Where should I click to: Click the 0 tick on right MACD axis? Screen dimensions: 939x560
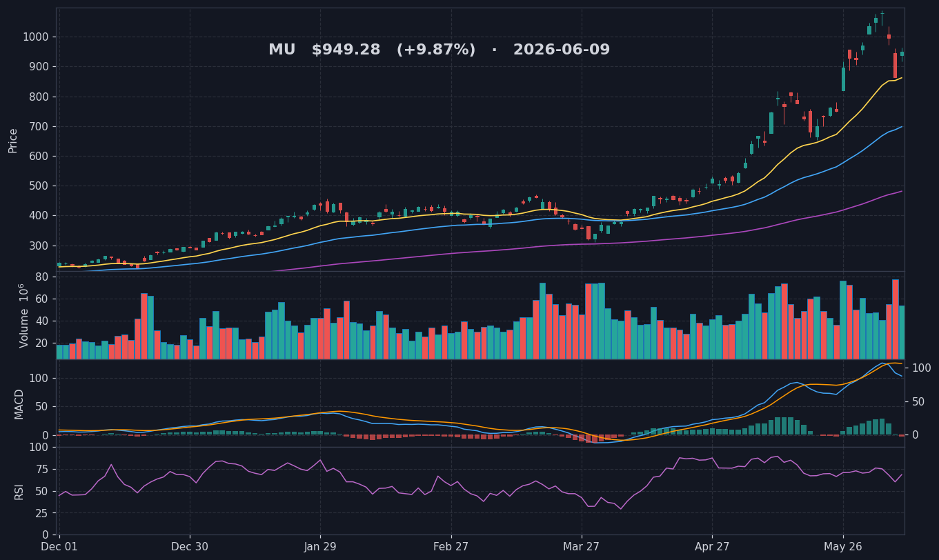[x=916, y=435]
